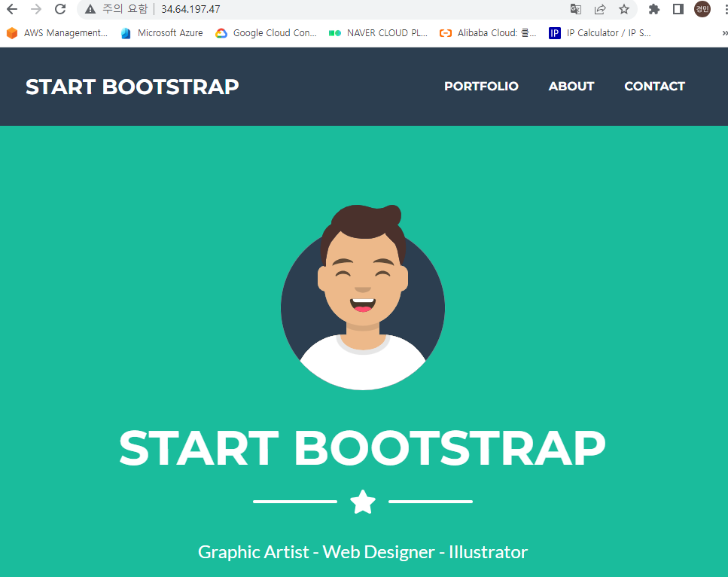Expand the hidden bookmarks chevron
728x577 pixels.
pos(724,33)
